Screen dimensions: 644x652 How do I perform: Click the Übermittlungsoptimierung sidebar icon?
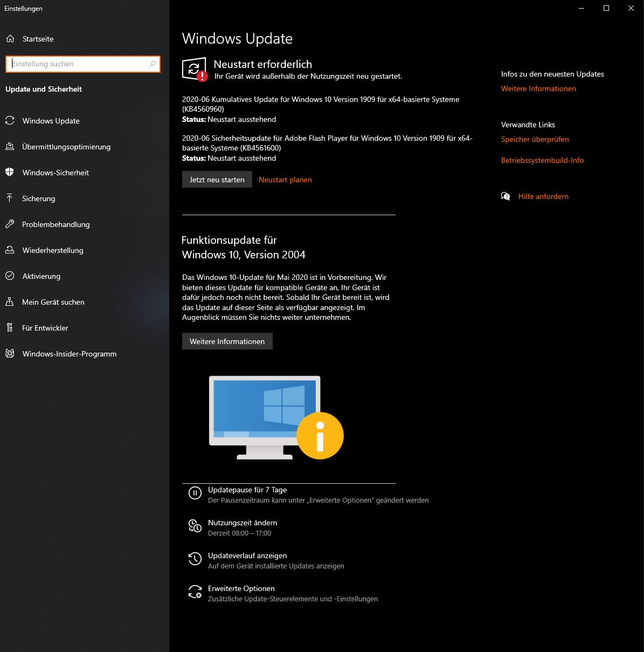[x=10, y=147]
